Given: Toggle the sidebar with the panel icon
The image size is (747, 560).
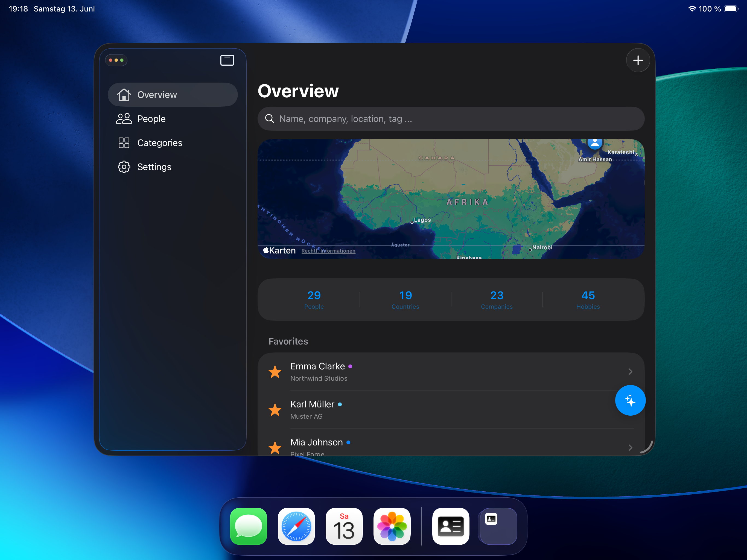Looking at the screenshot, I should pos(227,60).
